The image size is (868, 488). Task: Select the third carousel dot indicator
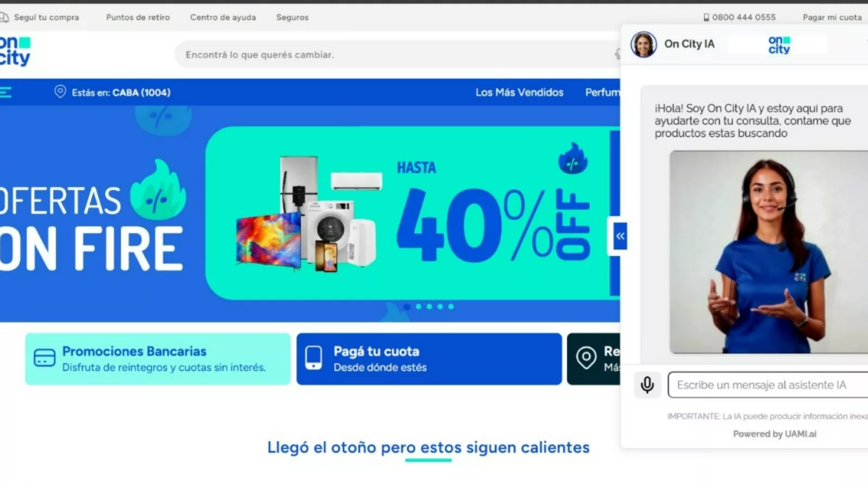click(429, 307)
